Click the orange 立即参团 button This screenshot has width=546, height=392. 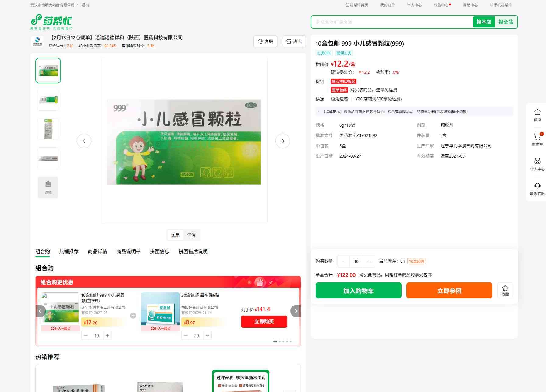point(449,290)
